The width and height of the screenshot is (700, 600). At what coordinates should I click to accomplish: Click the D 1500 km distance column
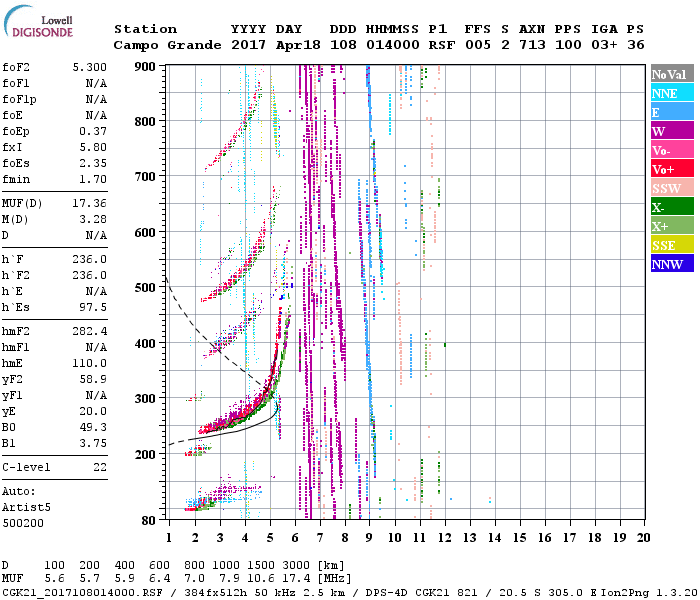(261, 565)
